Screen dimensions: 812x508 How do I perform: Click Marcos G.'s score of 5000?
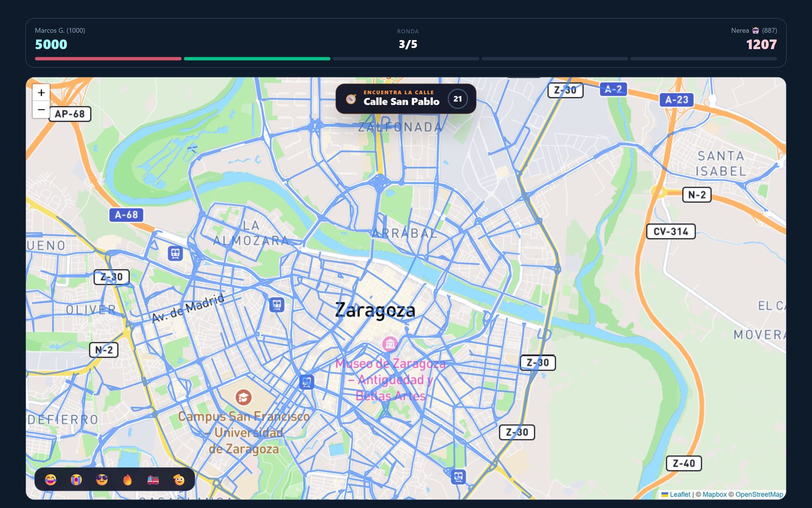(51, 45)
